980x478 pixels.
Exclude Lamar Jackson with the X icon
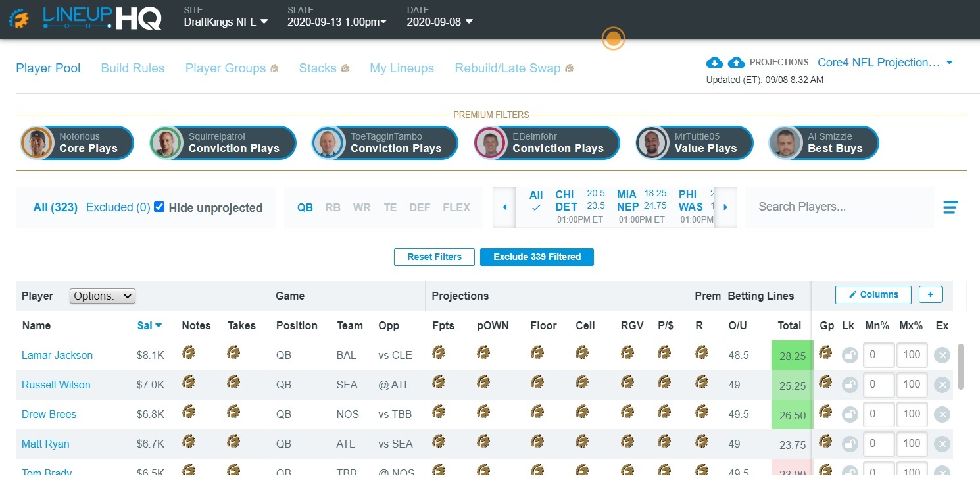click(942, 356)
